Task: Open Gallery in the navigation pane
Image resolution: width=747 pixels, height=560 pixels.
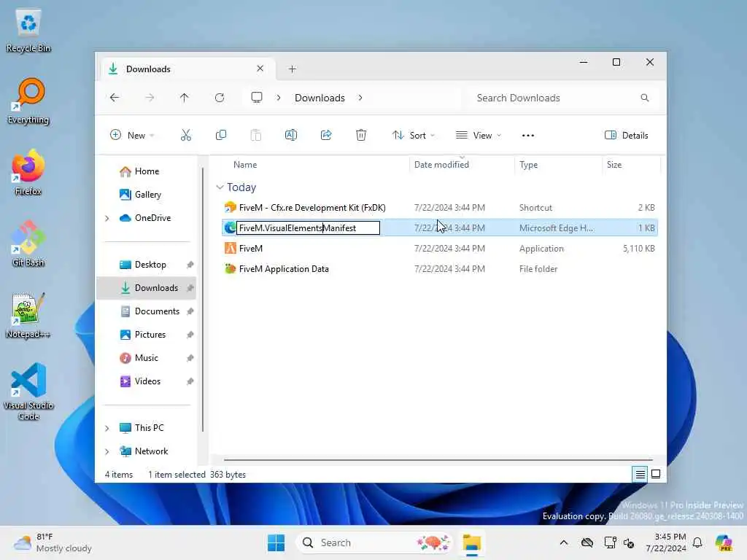Action: pyautogui.click(x=147, y=195)
